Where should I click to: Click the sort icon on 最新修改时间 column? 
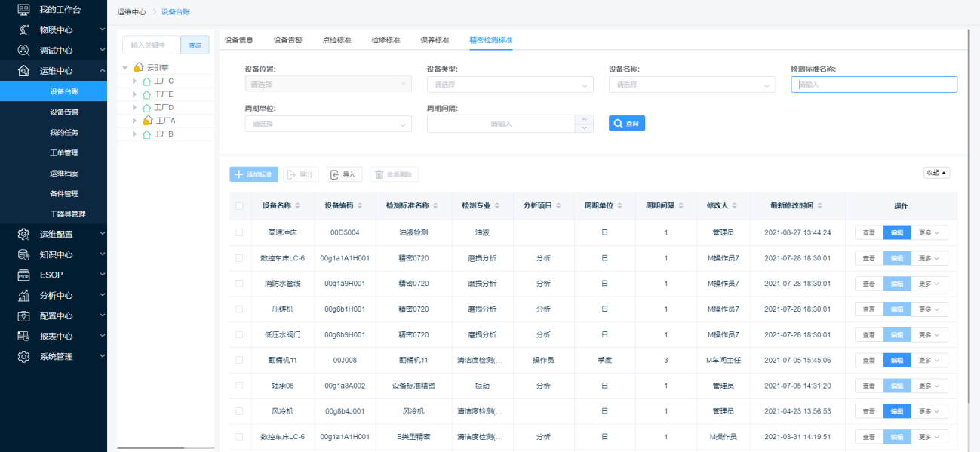click(819, 206)
